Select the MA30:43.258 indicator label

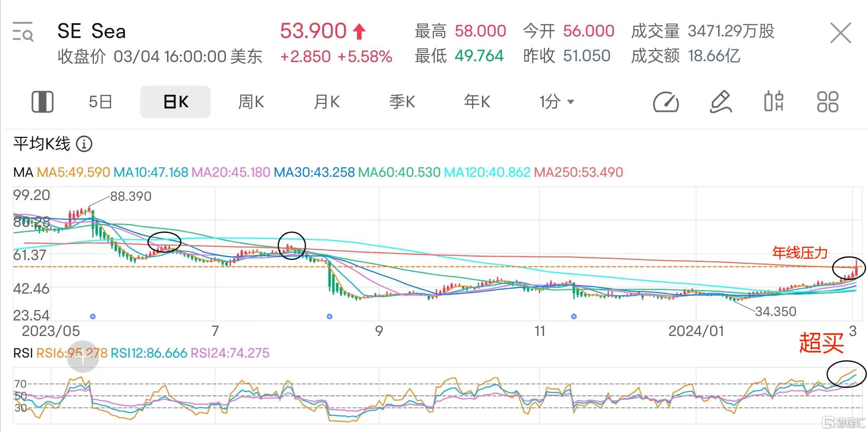pos(314,172)
